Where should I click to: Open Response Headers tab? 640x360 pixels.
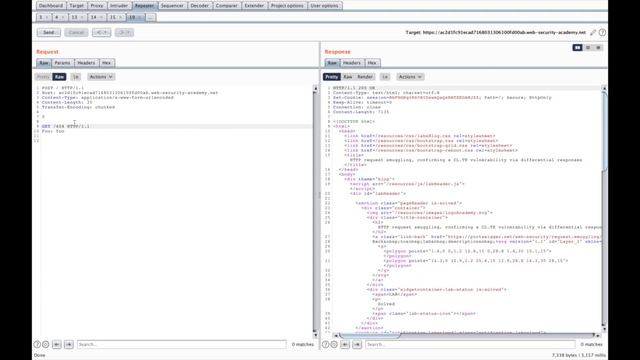click(351, 63)
